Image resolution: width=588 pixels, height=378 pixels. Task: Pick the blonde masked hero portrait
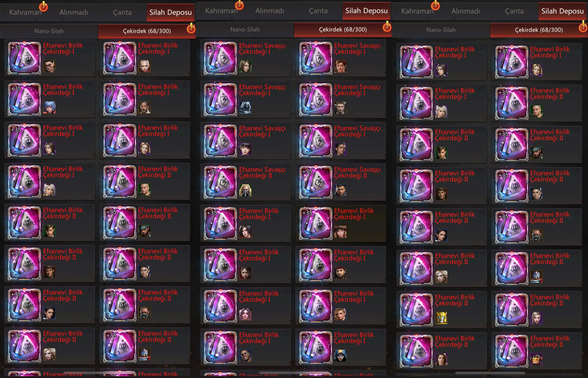(245, 190)
